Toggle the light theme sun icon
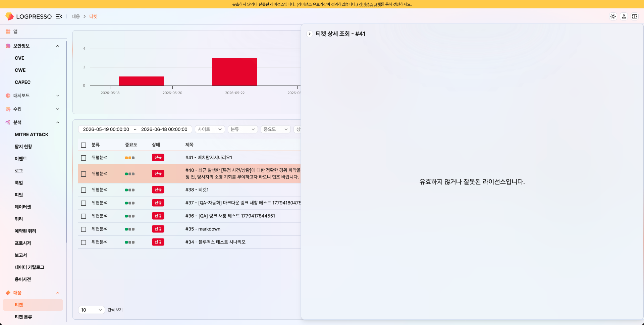Viewport: 644px width, 325px height. pyautogui.click(x=613, y=16)
